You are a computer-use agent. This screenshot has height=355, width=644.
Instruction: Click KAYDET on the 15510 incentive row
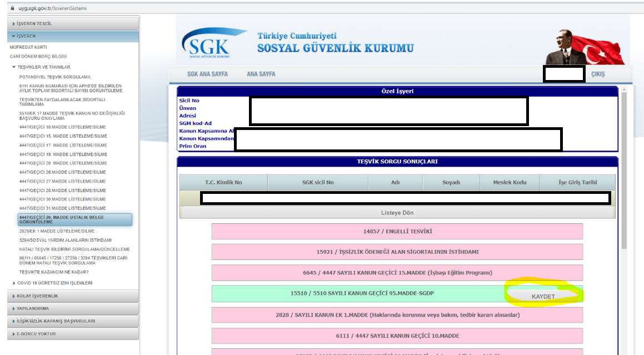point(543,296)
